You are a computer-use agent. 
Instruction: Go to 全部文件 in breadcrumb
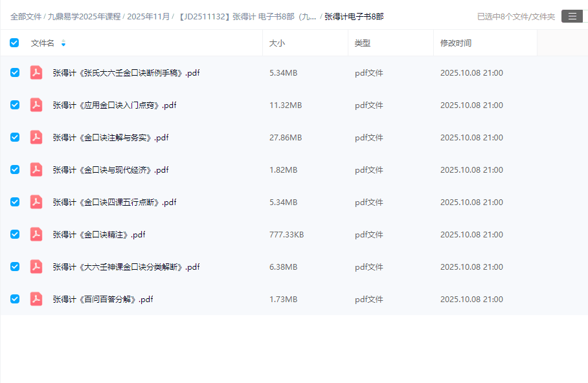coord(25,16)
